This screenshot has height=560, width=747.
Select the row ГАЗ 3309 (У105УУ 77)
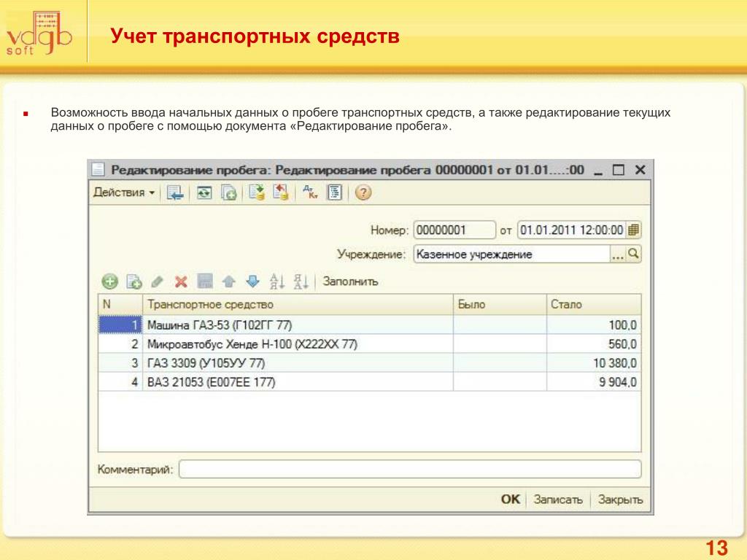pyautogui.click(x=369, y=363)
